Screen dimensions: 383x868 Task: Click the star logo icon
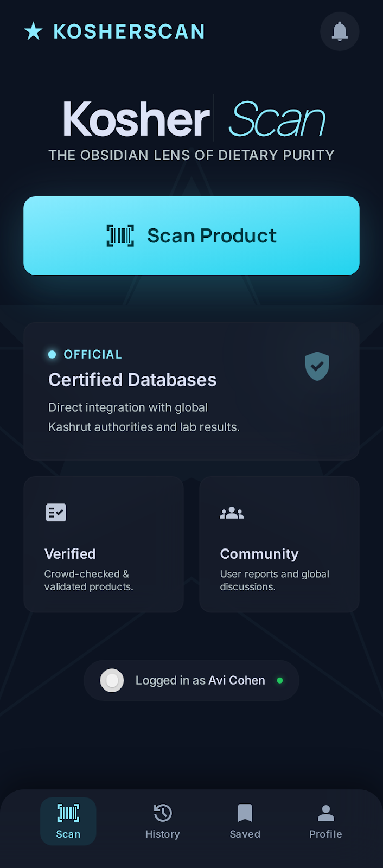tap(34, 31)
